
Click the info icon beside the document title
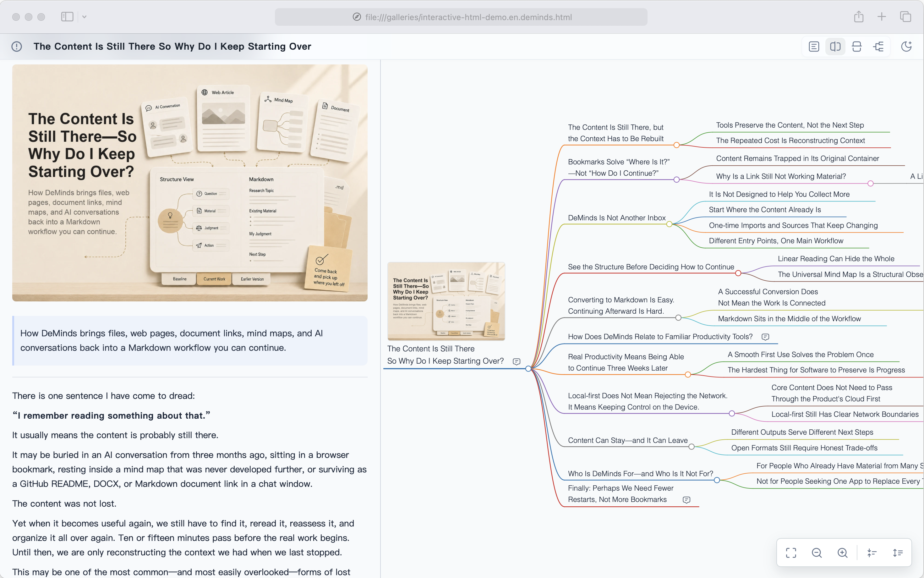coord(17,46)
